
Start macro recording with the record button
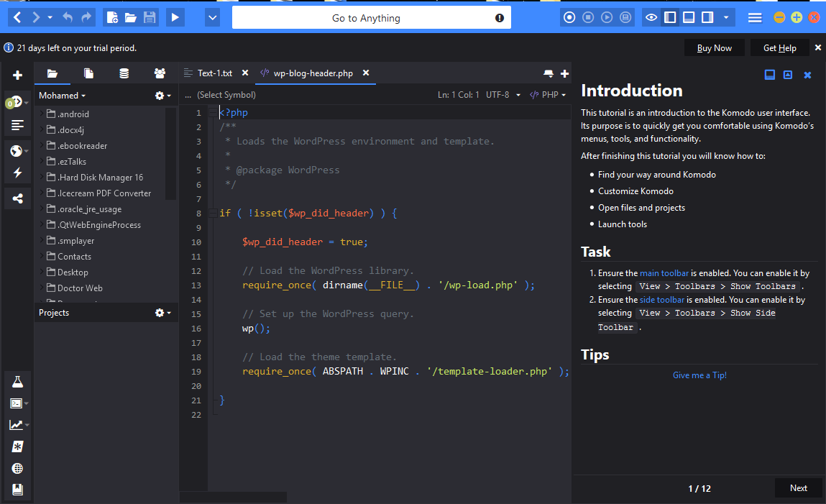tap(570, 17)
